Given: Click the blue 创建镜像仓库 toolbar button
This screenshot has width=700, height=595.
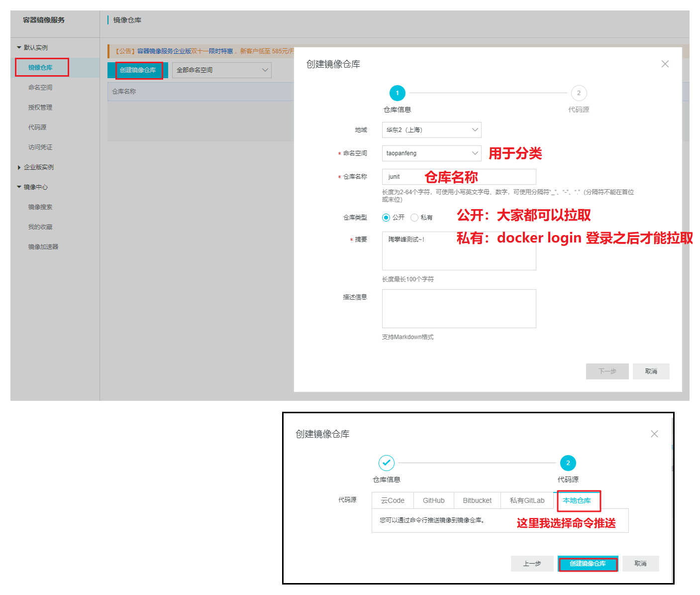Looking at the screenshot, I should (138, 70).
